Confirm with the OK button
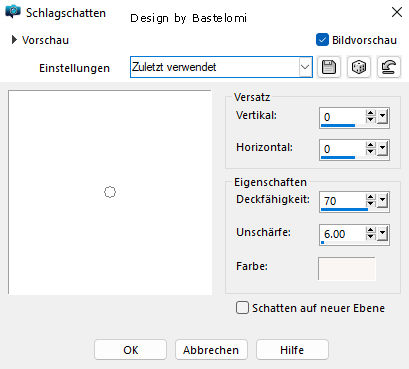The image size is (409, 369). coord(130,350)
